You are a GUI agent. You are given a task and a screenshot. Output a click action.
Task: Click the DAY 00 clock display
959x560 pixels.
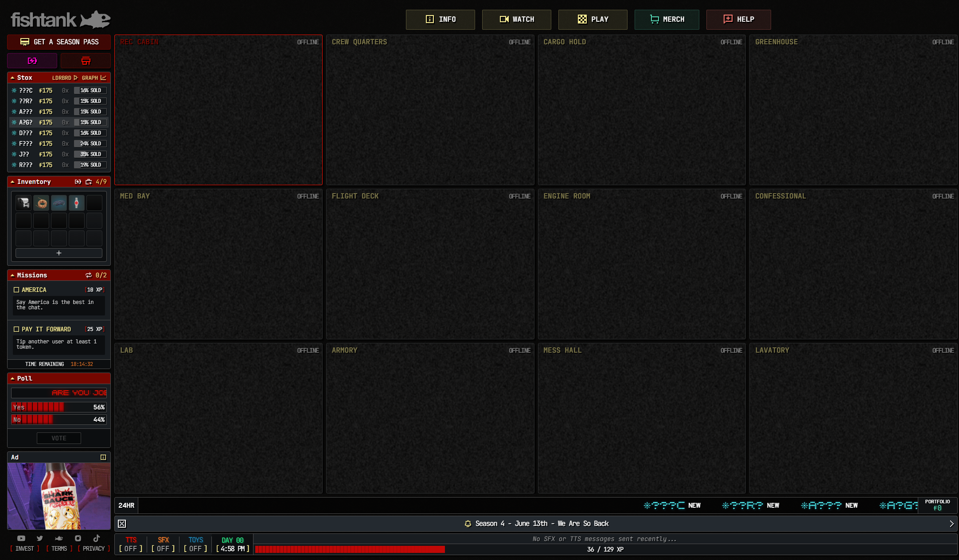tap(233, 544)
